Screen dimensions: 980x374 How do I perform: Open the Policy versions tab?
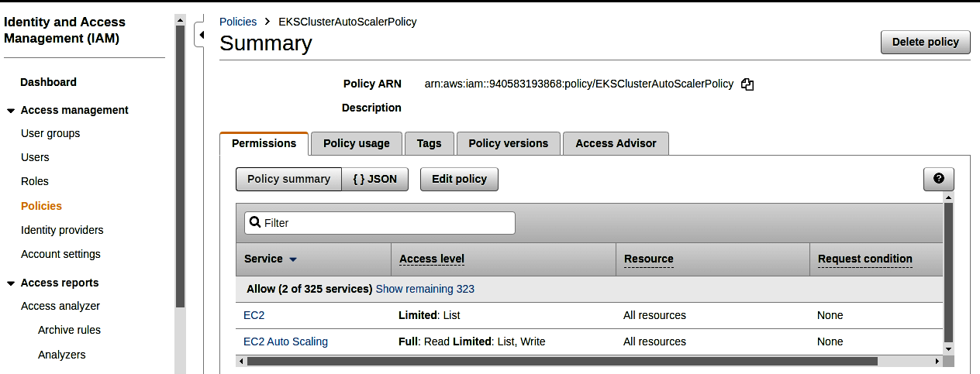[x=509, y=143]
